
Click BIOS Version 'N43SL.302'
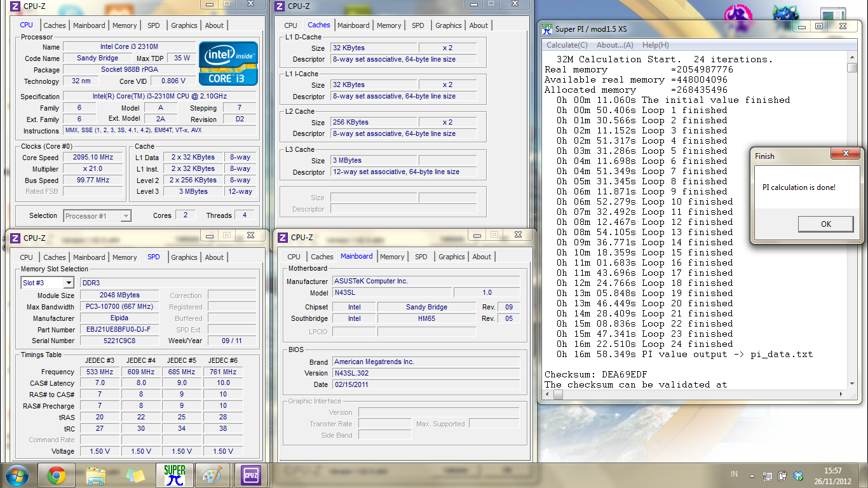click(425, 374)
